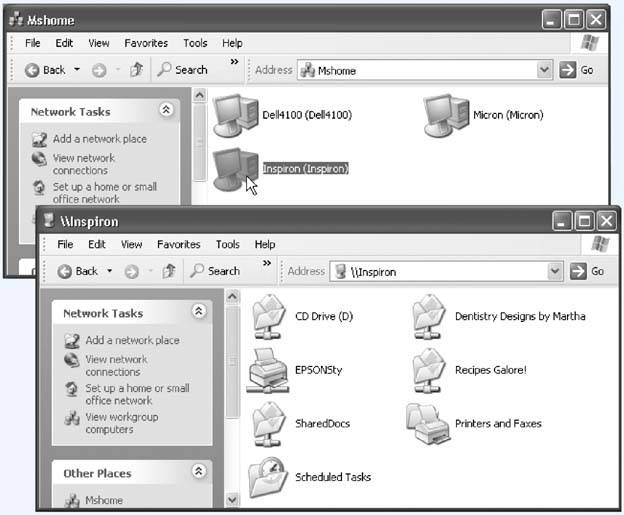This screenshot has width=624, height=515.
Task: Click Go button in the \\Inspiron window
Action: click(587, 271)
